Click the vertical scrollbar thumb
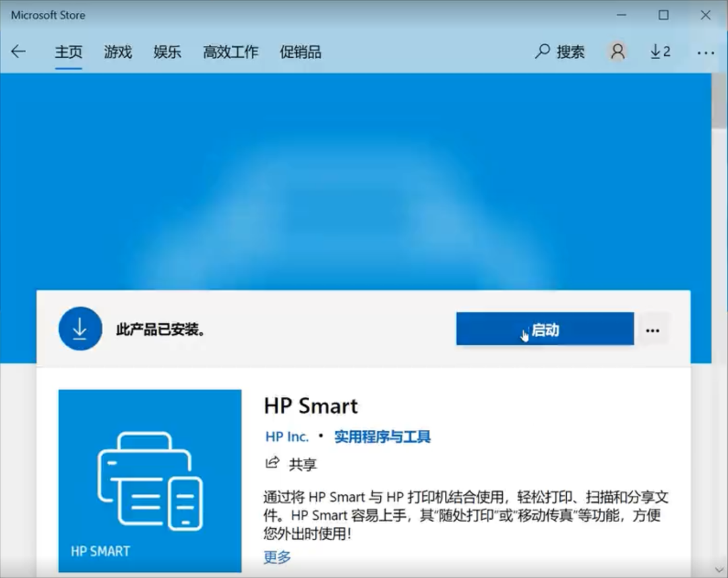The image size is (728, 578). (x=720, y=100)
